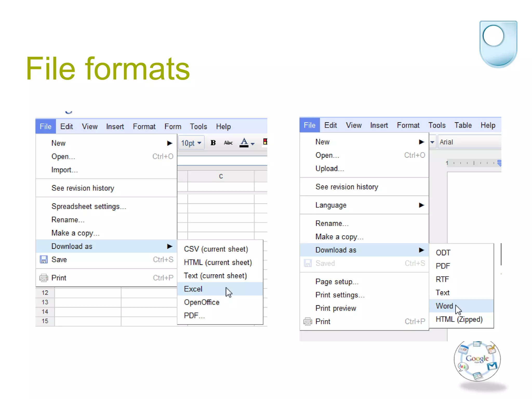Open Tools menu in spreadsheet window
Viewport: 532px width, 399px height.
tap(198, 127)
